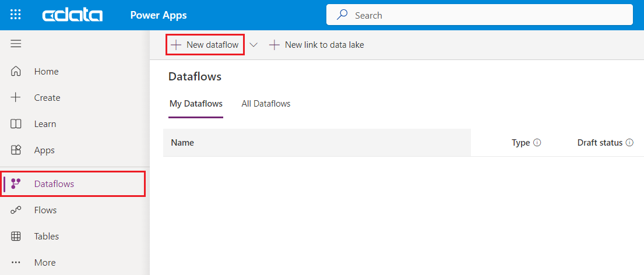Viewport: 644px width, 275px height.
Task: Click into the Search input field
Action: [490, 15]
